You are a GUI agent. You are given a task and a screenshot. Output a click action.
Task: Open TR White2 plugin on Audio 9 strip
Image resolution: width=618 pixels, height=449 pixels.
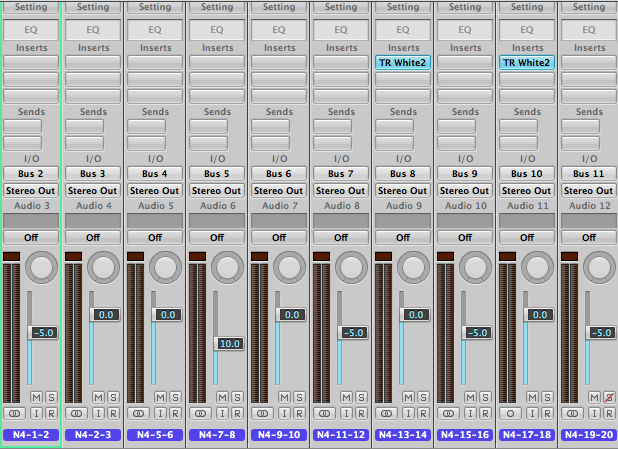(403, 63)
